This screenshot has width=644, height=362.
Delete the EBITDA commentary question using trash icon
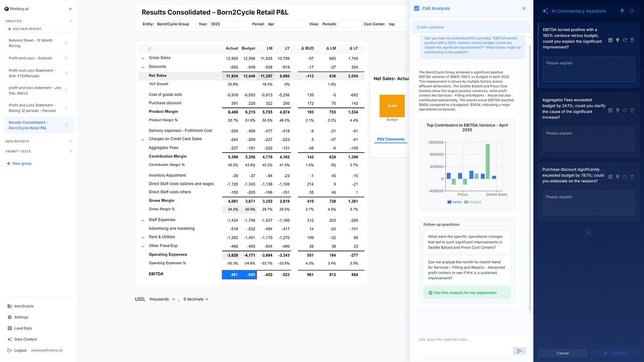(x=632, y=40)
